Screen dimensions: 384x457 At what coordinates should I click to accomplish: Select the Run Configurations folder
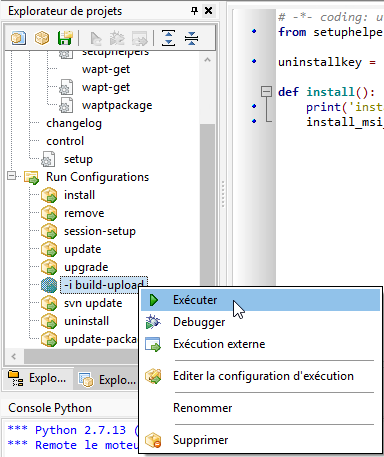(x=97, y=177)
